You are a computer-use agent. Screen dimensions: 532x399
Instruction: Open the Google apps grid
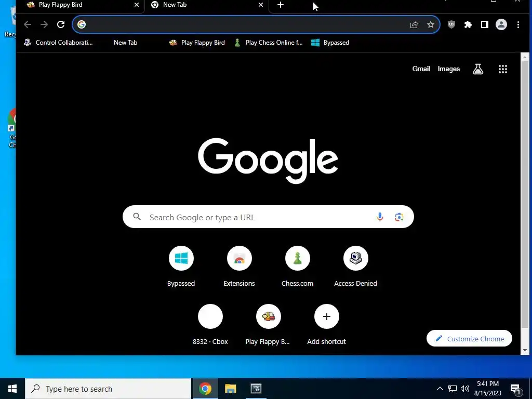pos(503,69)
